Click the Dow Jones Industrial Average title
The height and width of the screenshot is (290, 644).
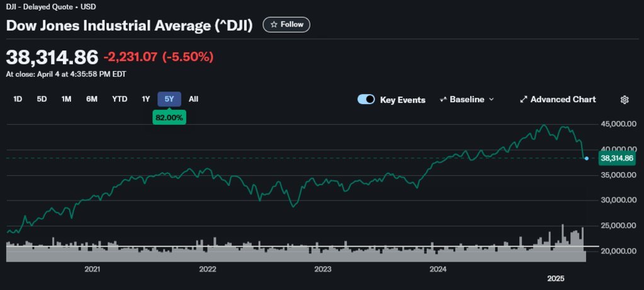pyautogui.click(x=130, y=25)
